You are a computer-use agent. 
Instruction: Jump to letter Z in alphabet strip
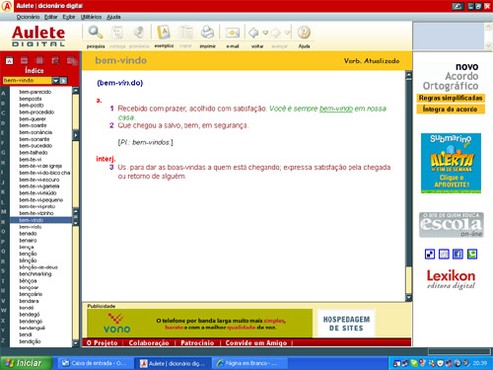pyautogui.click(x=3, y=340)
